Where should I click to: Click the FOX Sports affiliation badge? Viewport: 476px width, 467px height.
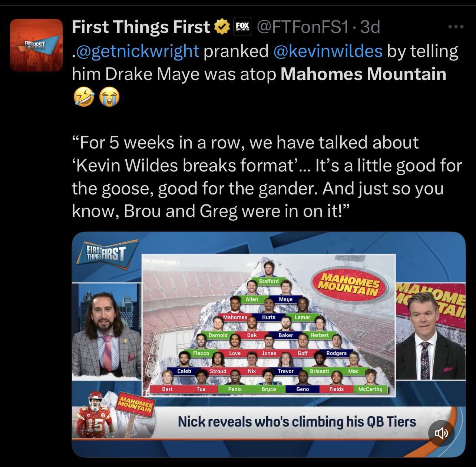tap(242, 27)
